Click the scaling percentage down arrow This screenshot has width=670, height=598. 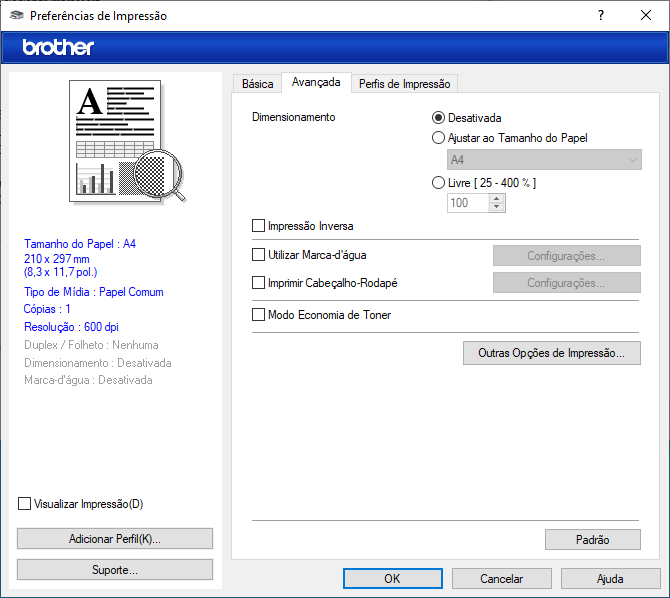(497, 207)
